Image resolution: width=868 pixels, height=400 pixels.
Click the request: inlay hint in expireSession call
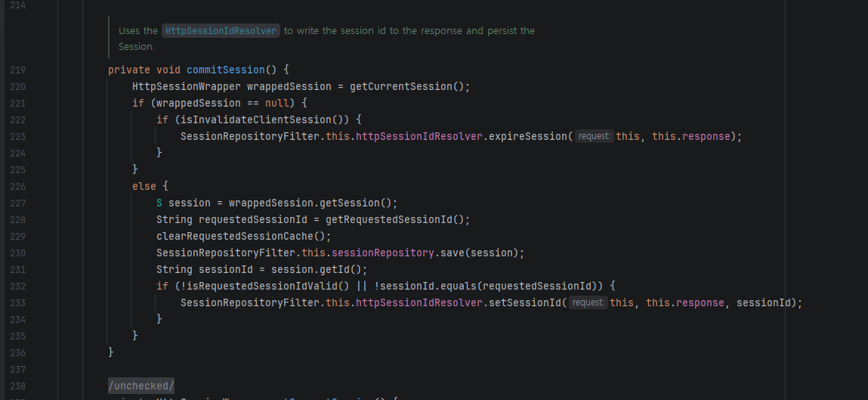pos(594,136)
